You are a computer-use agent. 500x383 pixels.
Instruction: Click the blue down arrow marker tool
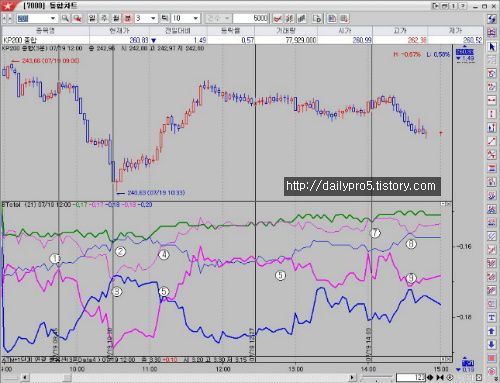pyautogui.click(x=492, y=344)
